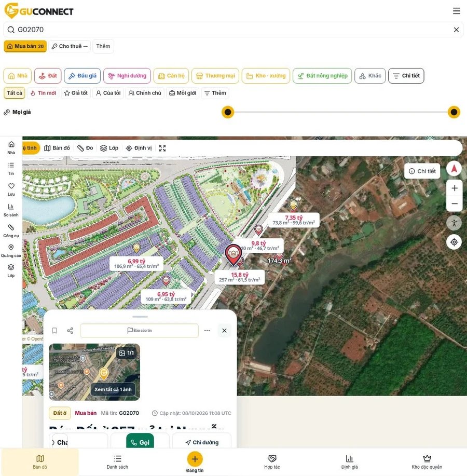467x476 pixels.
Task: Filter by Đấu giá type
Action: pos(82,76)
